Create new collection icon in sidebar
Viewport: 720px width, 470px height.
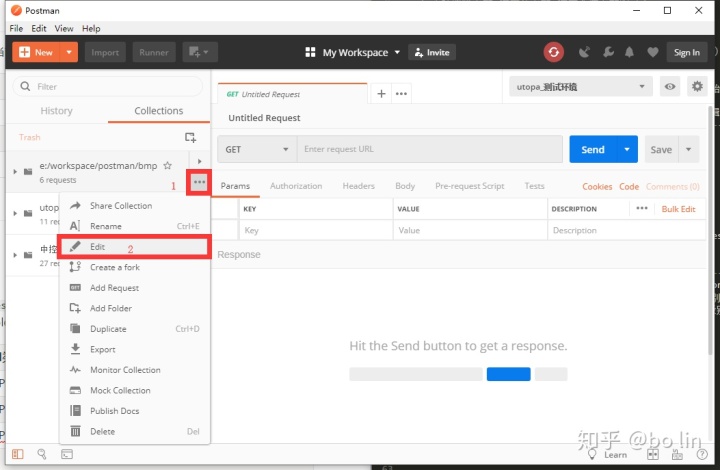[190, 137]
